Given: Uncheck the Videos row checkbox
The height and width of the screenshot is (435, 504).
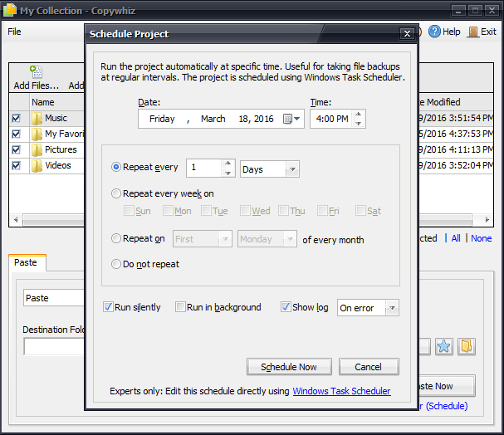Looking at the screenshot, I should click(16, 165).
